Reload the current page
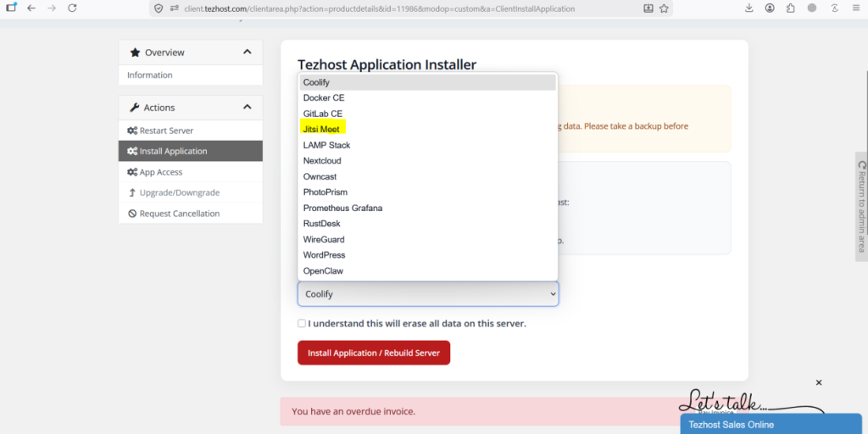Screen dimensions: 868x434 pos(72,8)
